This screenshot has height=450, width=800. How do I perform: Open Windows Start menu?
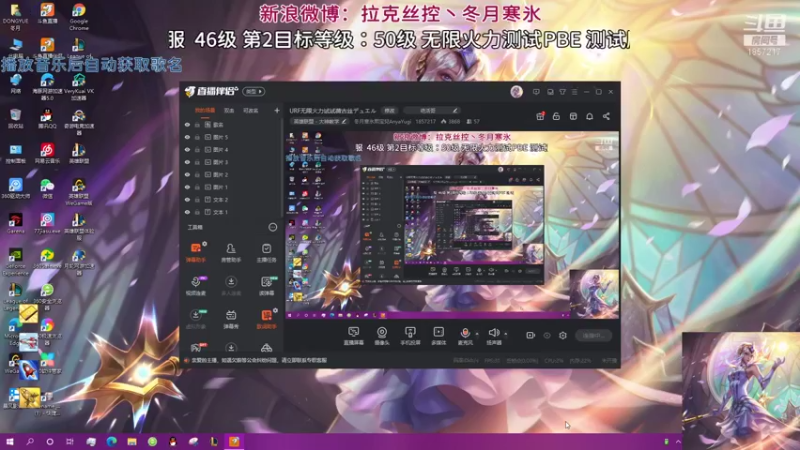[x=10, y=441]
